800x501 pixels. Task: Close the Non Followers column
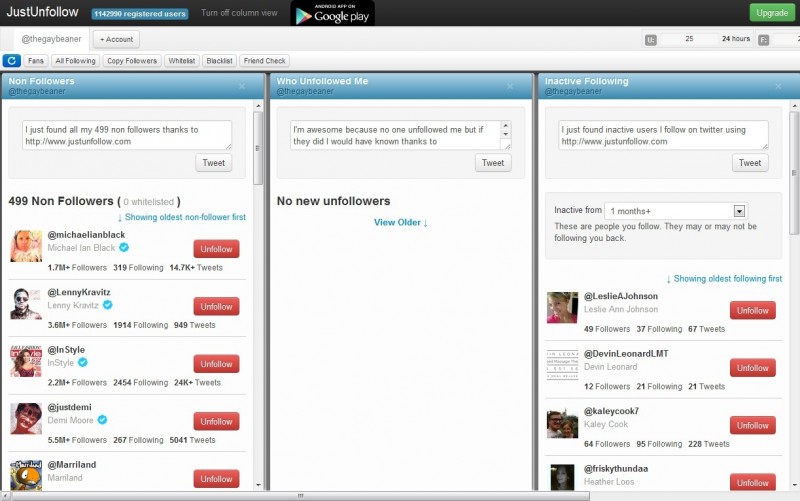242,86
